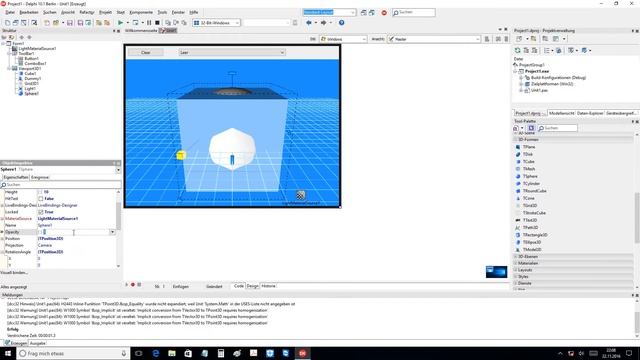The height and width of the screenshot is (360, 640).
Task: Select TRectangle3D in the Tool Palette
Action: pos(535,235)
